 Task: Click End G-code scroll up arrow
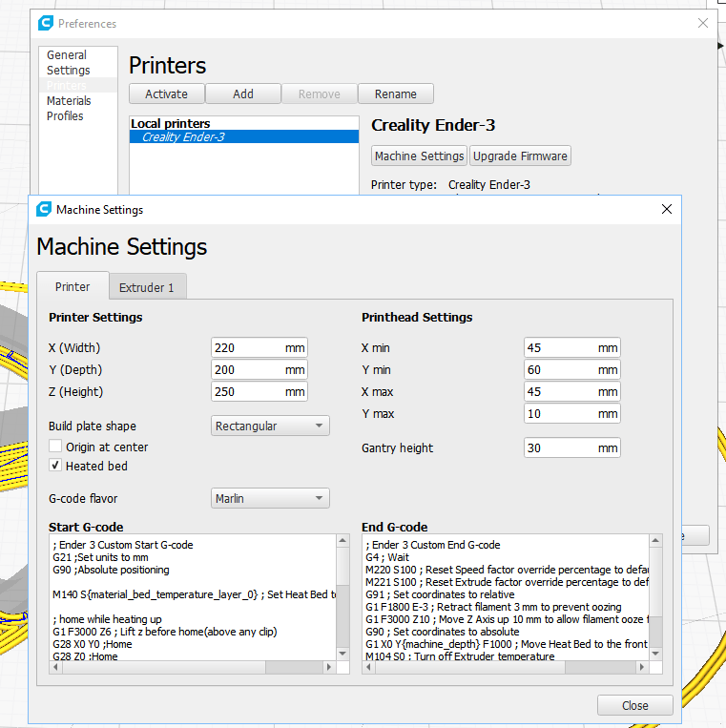pos(655,540)
